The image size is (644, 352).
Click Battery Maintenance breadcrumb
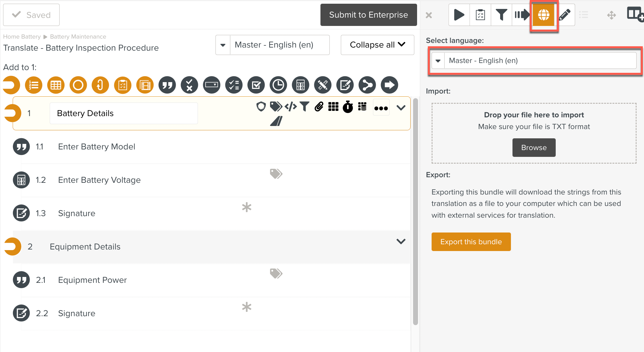pos(78,37)
